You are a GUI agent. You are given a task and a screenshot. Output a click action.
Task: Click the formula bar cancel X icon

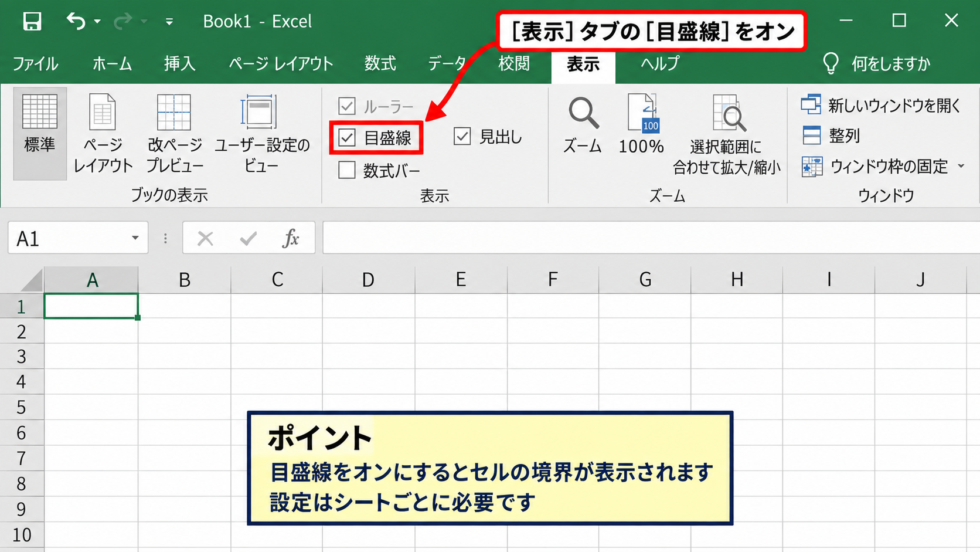tap(205, 238)
